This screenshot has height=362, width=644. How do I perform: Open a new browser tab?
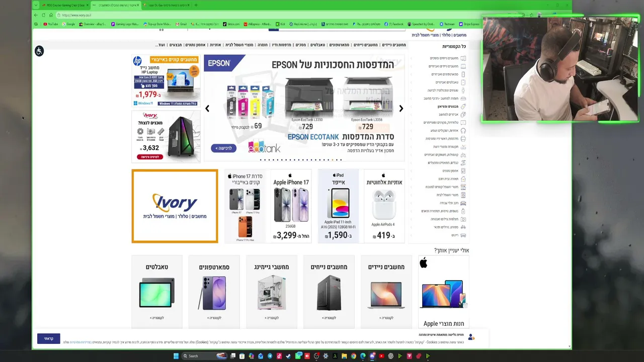coord(196,5)
